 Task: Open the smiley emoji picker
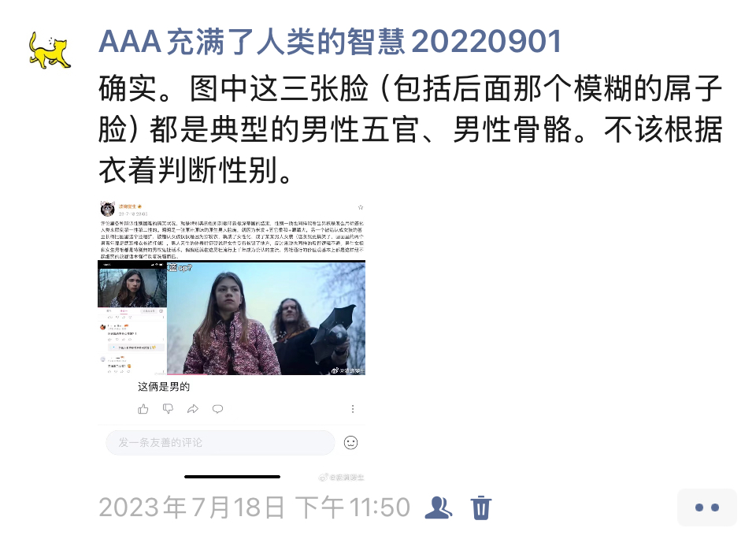(x=350, y=443)
